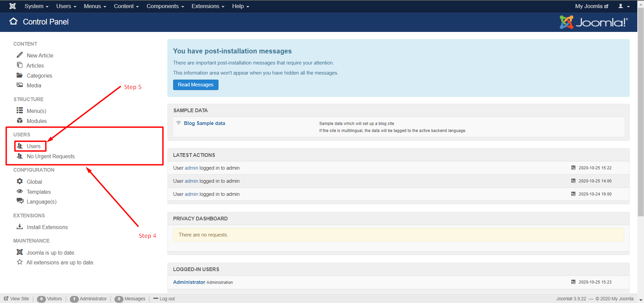The height and width of the screenshot is (303, 644).
Task: Click the calendar icon next to 2020-10-25 14:00
Action: pos(573,181)
